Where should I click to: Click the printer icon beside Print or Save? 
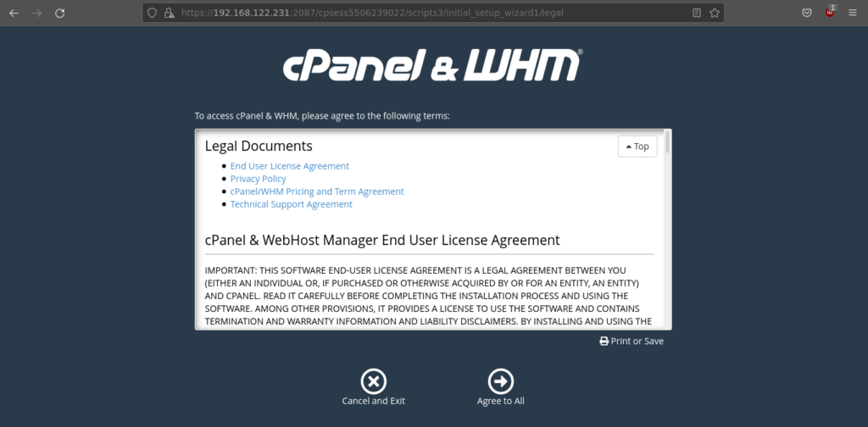coord(604,341)
